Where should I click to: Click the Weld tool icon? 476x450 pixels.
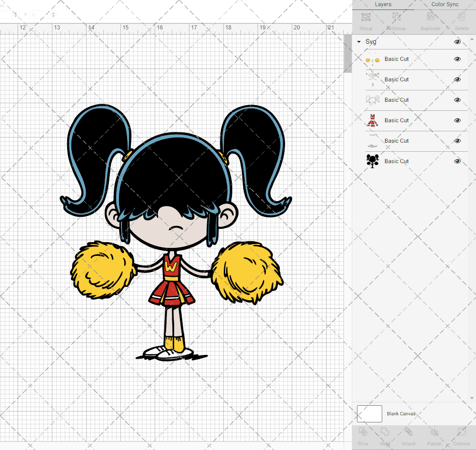click(x=385, y=432)
